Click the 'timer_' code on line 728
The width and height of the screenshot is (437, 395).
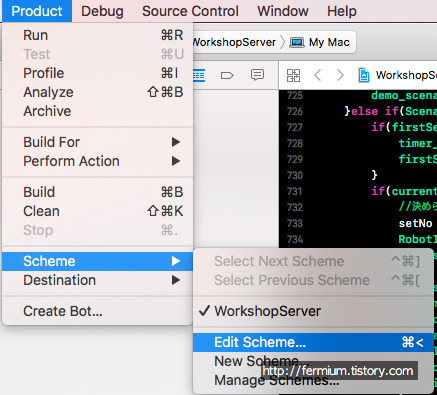point(418,143)
